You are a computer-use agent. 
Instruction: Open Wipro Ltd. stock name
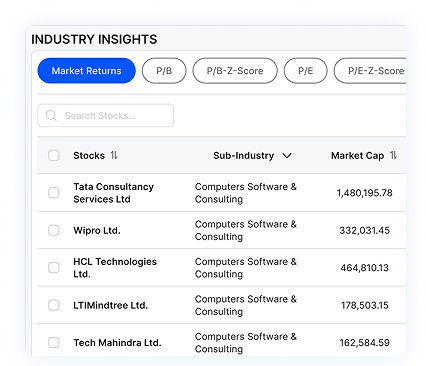point(97,230)
